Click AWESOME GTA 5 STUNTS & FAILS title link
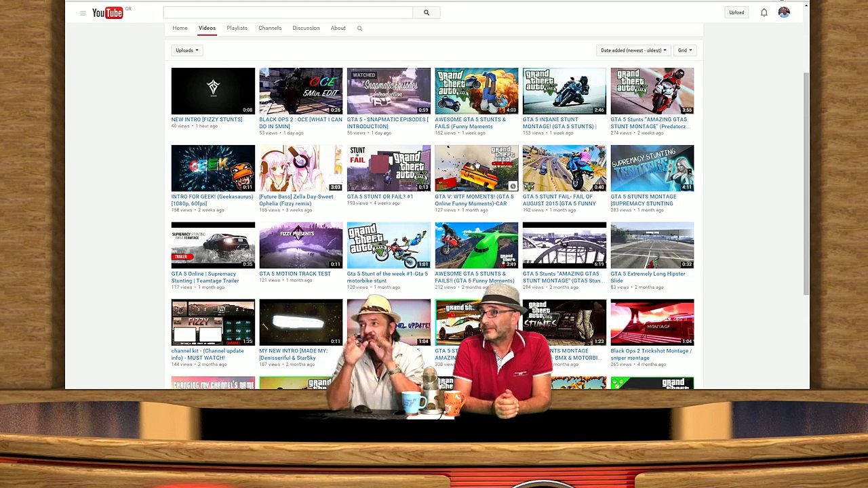 pyautogui.click(x=470, y=123)
